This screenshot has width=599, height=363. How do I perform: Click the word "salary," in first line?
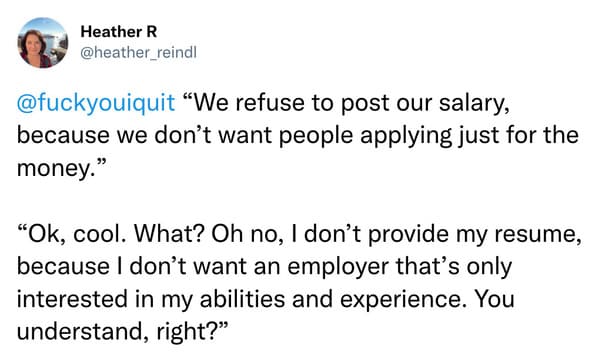pyautogui.click(x=474, y=104)
